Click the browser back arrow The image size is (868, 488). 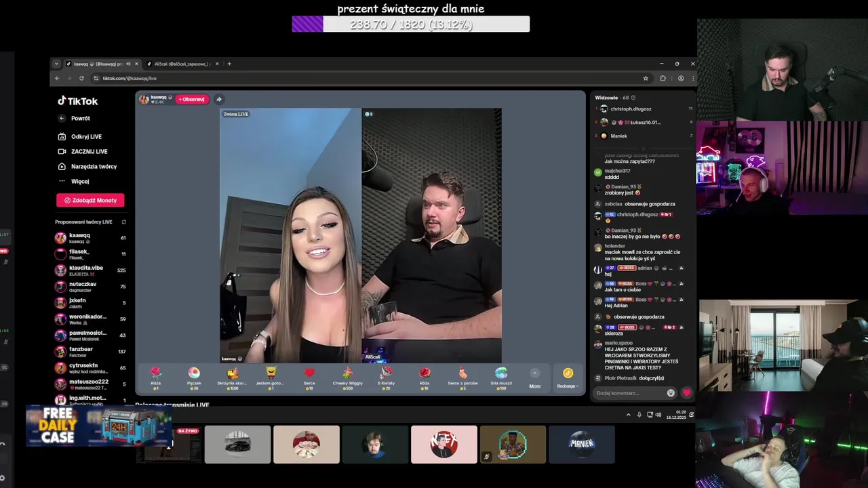click(x=57, y=78)
